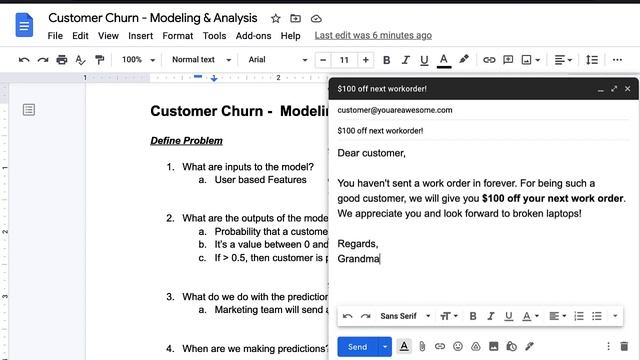Toggle bold in Docs toolbar

(x=386, y=60)
